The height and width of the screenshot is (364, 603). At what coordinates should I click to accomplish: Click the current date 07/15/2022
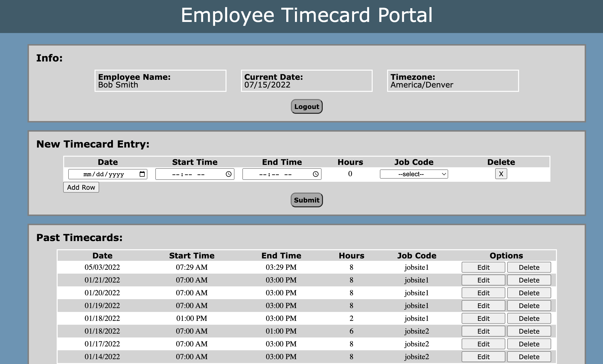tap(267, 85)
